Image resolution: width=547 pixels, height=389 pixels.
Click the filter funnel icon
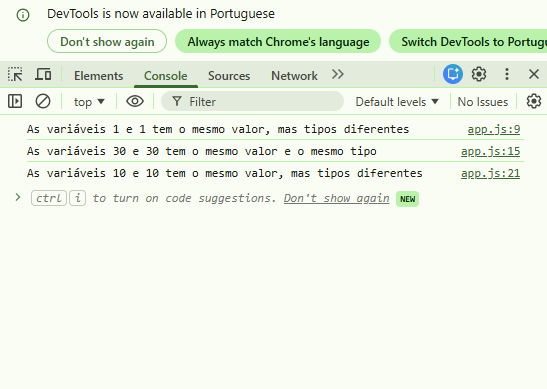177,102
